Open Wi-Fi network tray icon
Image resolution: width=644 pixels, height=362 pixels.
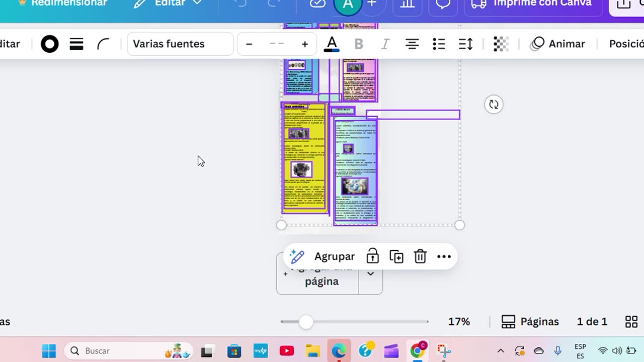(x=603, y=351)
